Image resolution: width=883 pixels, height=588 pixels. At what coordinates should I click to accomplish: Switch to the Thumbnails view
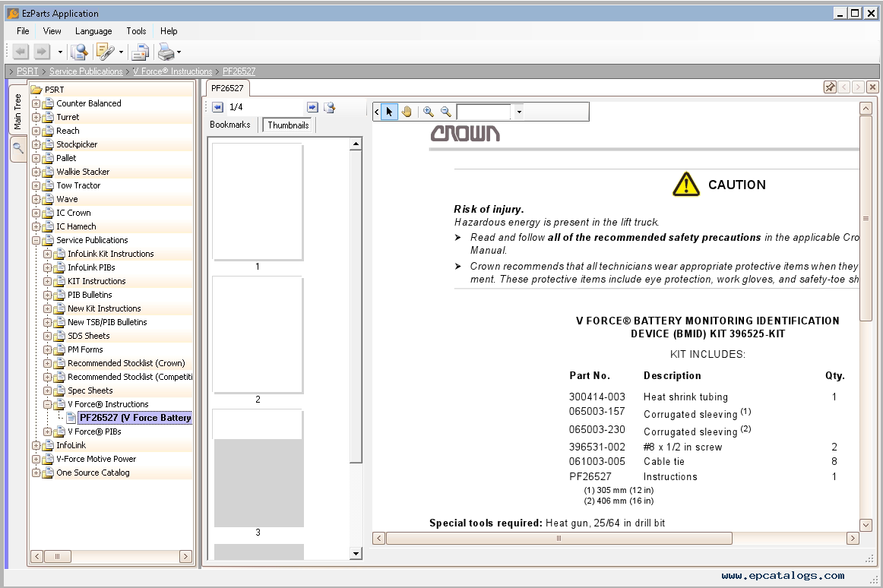click(288, 125)
